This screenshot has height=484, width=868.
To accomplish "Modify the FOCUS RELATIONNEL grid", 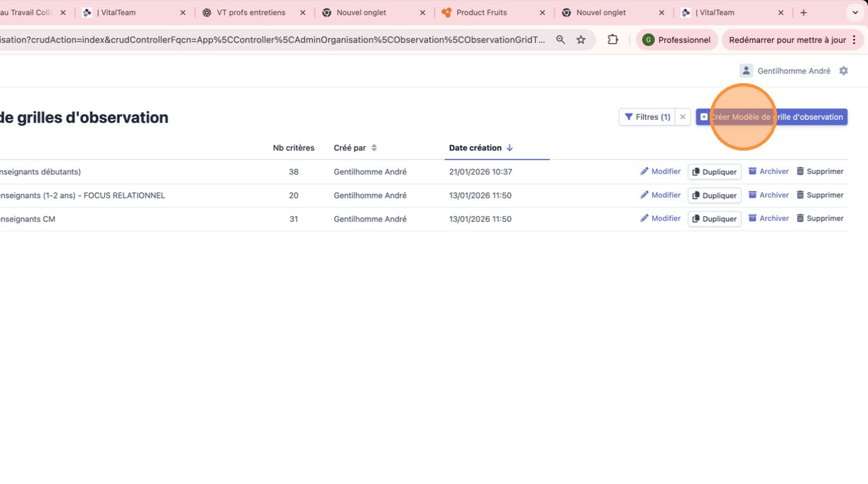I will pyautogui.click(x=660, y=195).
